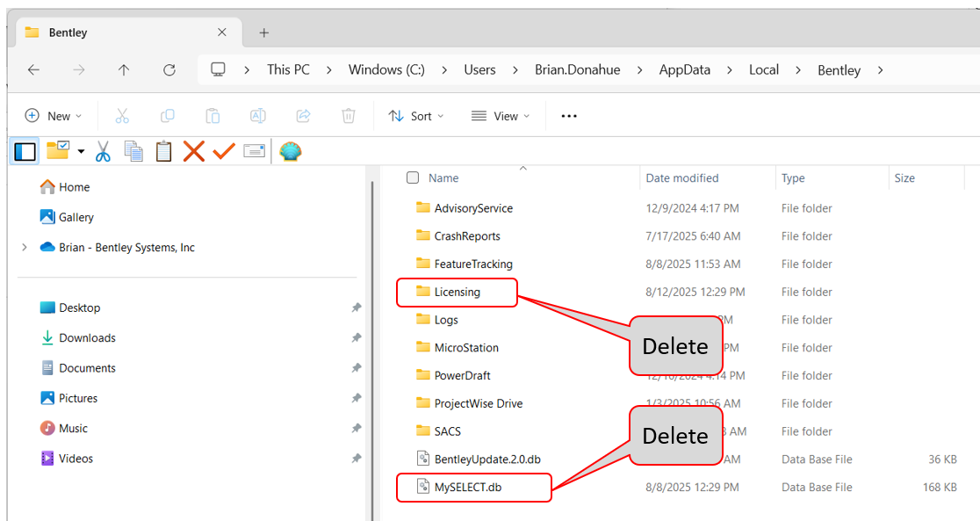
Task: Click the email envelope icon in classic toolbar
Action: tap(255, 151)
